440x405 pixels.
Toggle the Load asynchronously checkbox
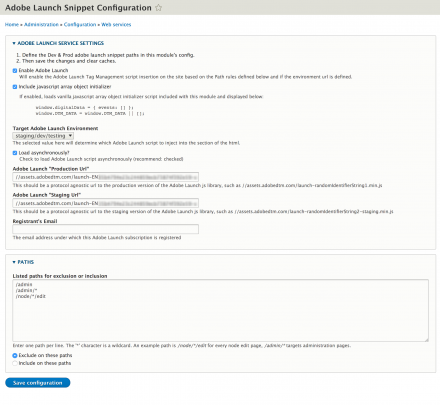pyautogui.click(x=15, y=153)
